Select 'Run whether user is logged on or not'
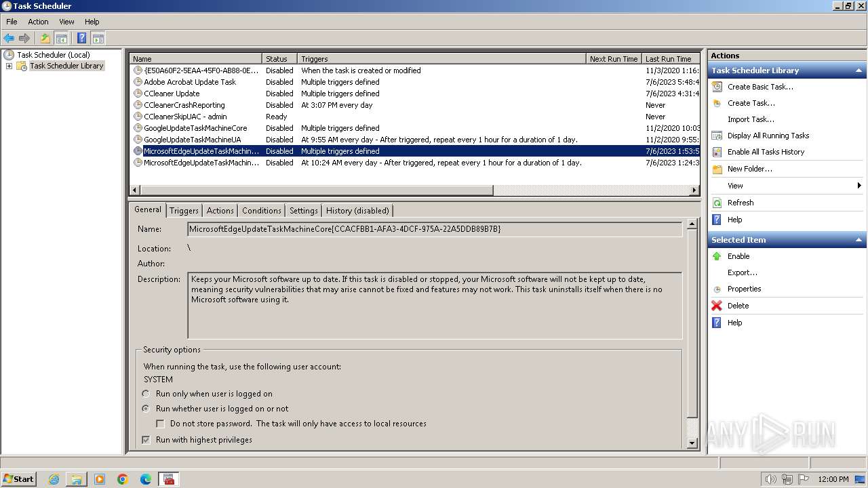The width and height of the screenshot is (868, 488). pos(146,409)
